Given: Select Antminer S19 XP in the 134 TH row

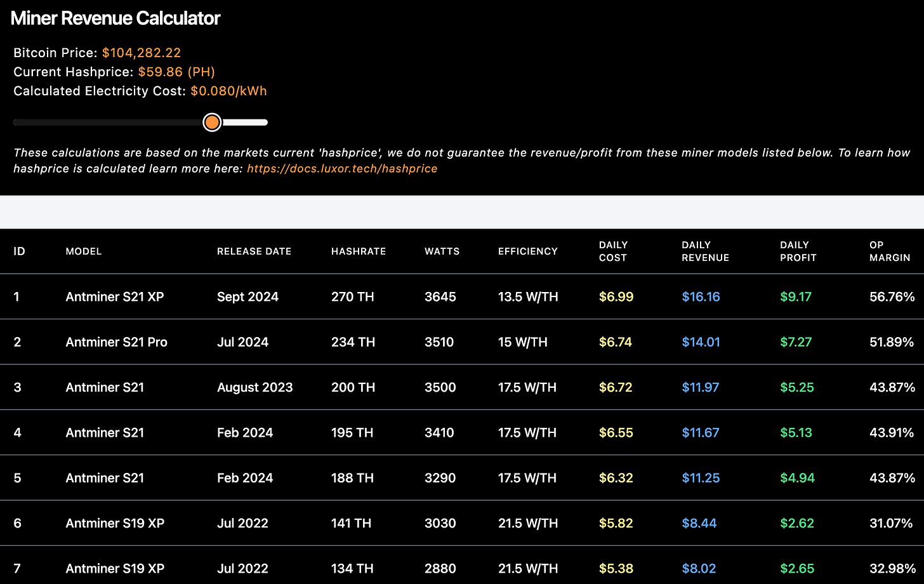Looking at the screenshot, I should pos(115,569).
